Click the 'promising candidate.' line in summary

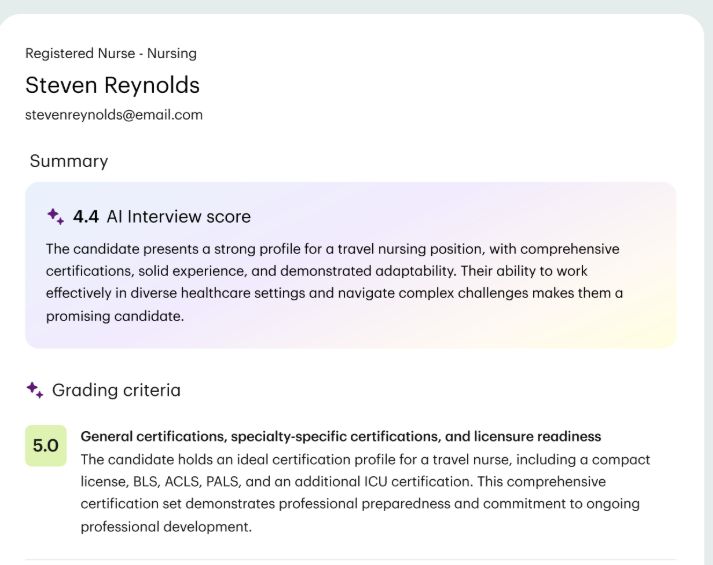(x=114, y=315)
